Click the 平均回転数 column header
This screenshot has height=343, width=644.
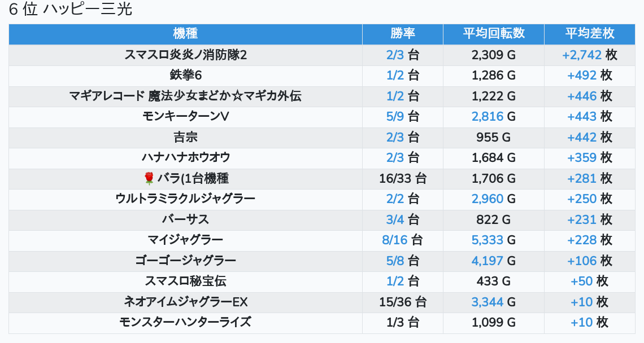point(493,34)
